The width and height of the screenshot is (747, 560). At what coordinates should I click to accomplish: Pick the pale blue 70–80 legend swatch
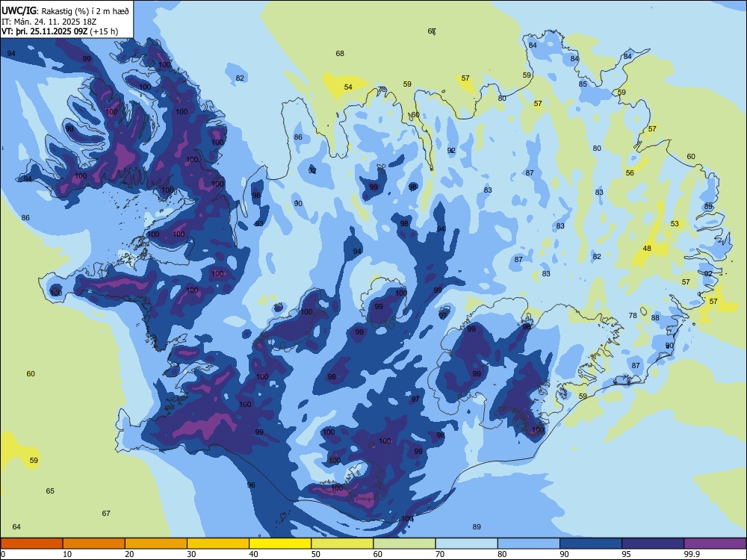[466, 544]
